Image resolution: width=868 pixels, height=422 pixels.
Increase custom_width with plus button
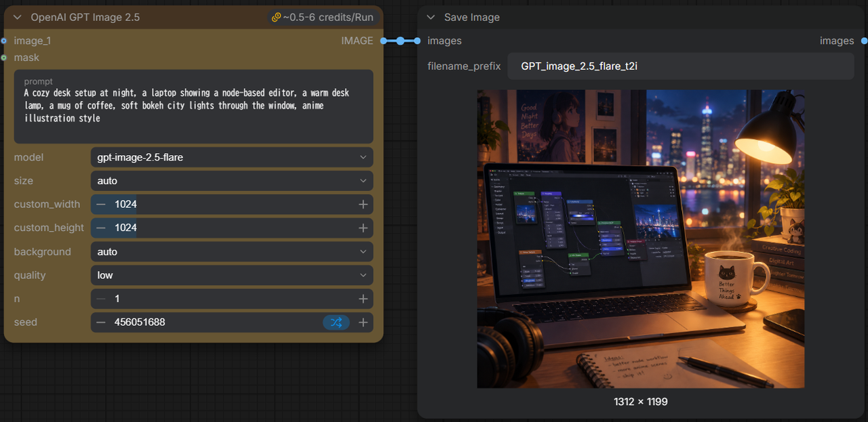click(363, 205)
